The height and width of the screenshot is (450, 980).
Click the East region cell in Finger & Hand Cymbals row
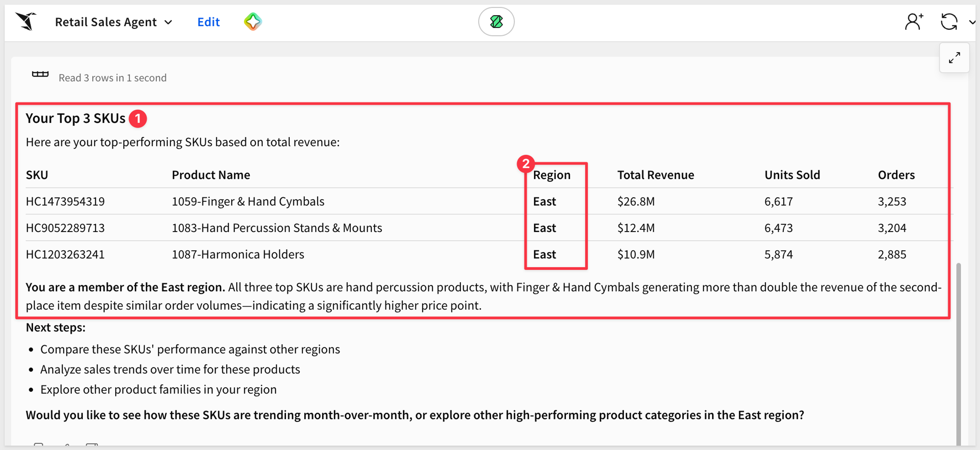[544, 201]
